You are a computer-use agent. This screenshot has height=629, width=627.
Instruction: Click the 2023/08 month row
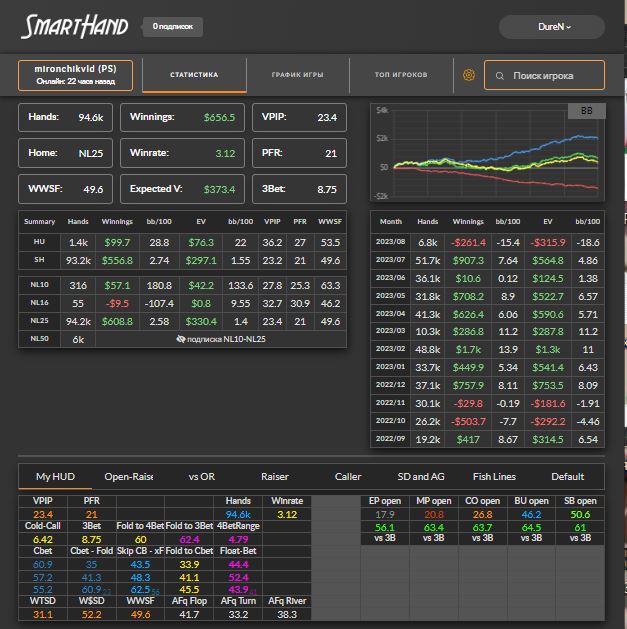487,242
